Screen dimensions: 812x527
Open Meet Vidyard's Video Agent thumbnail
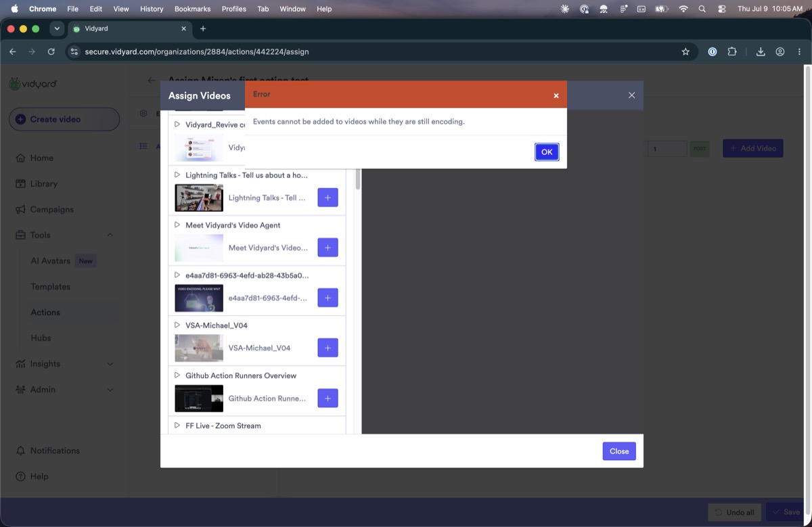click(199, 248)
